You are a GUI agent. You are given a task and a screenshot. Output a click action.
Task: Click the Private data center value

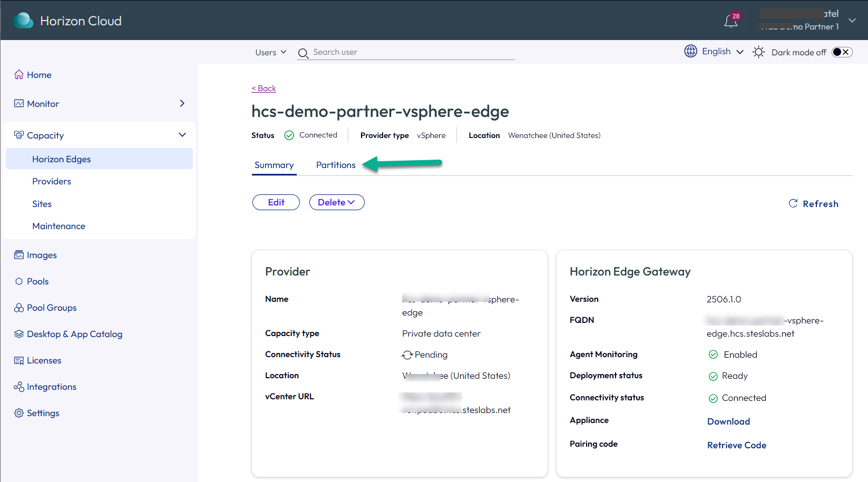[441, 333]
